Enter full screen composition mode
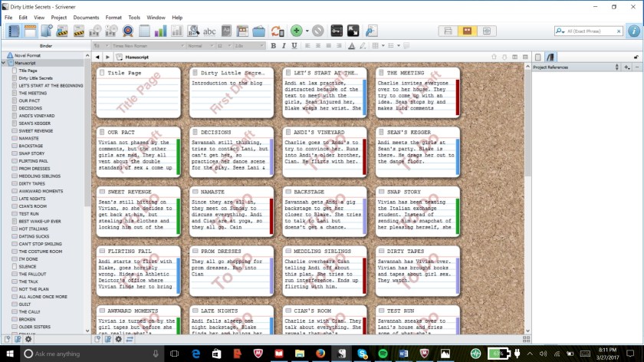This screenshot has height=362, width=644. pyautogui.click(x=353, y=31)
